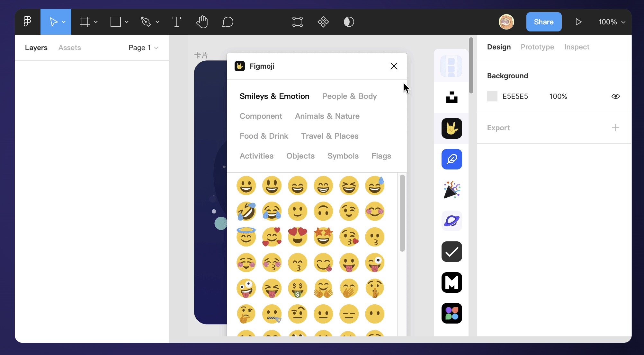Open the letter M plugin icon
This screenshot has width=644, height=355.
point(452,282)
